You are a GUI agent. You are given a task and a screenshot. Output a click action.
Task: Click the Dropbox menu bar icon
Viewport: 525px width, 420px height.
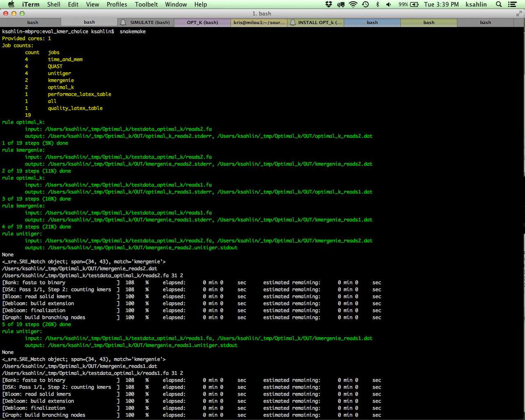pos(329,4)
